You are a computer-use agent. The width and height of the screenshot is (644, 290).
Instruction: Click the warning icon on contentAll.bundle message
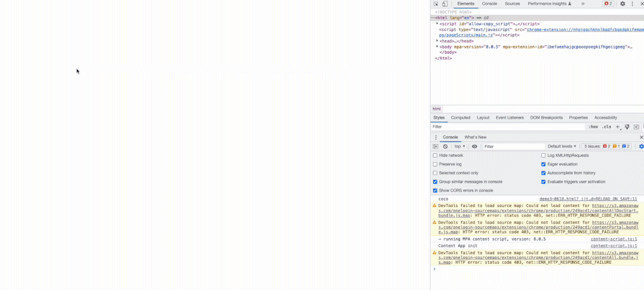pyautogui.click(x=434, y=252)
